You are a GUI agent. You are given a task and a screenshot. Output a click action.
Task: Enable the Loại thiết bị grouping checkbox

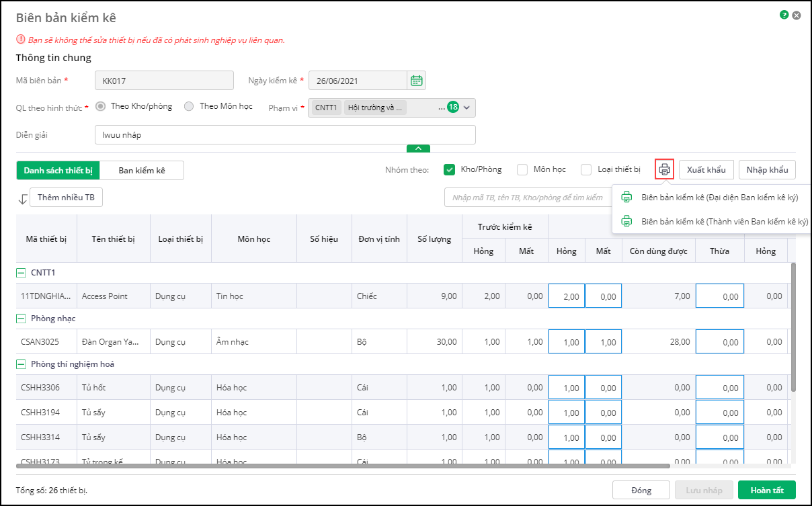(x=586, y=169)
